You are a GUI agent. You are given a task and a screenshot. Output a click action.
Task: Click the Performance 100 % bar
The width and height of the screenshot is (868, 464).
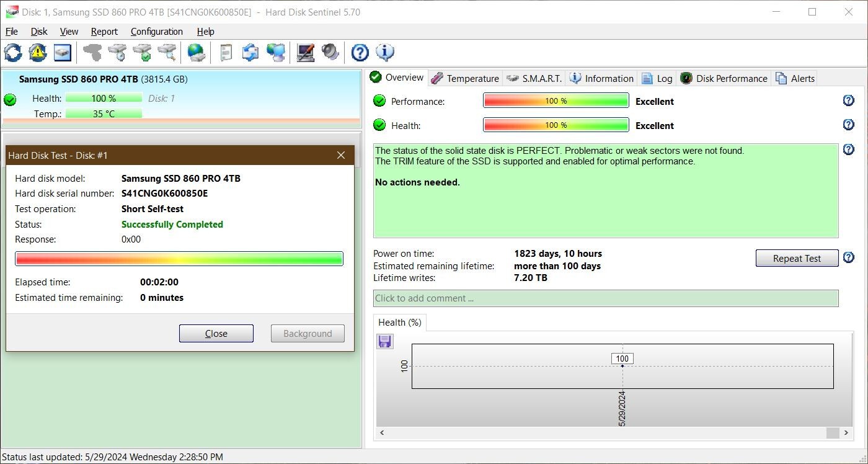pos(556,100)
